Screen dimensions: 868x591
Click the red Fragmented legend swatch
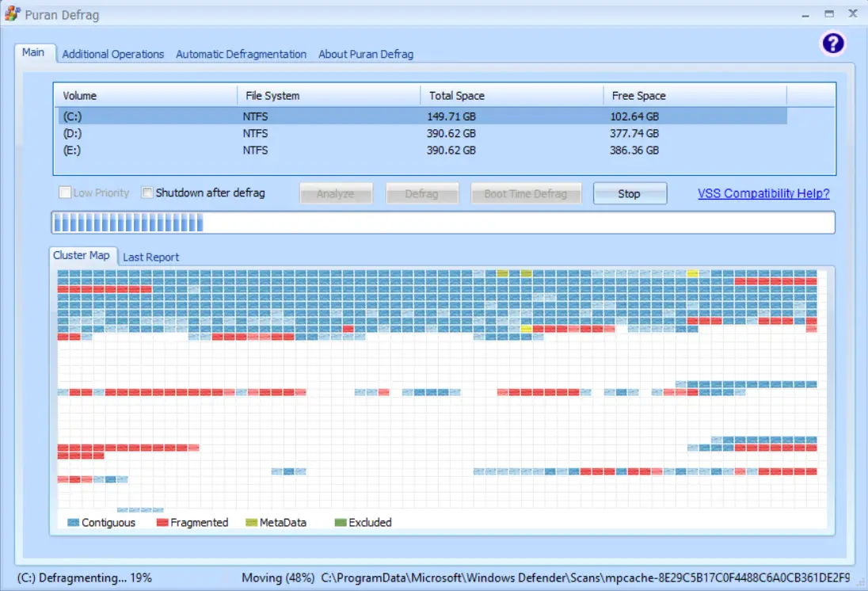(x=162, y=522)
